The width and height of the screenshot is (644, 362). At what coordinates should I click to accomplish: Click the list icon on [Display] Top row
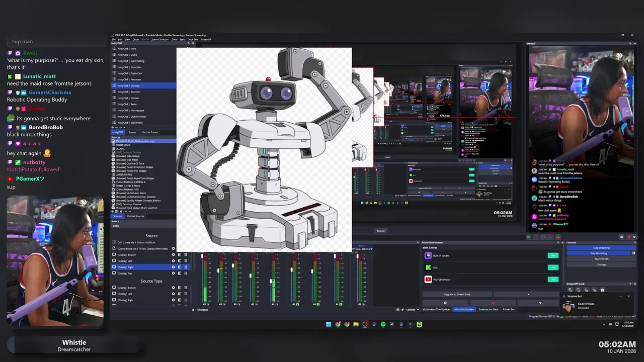[186, 273]
